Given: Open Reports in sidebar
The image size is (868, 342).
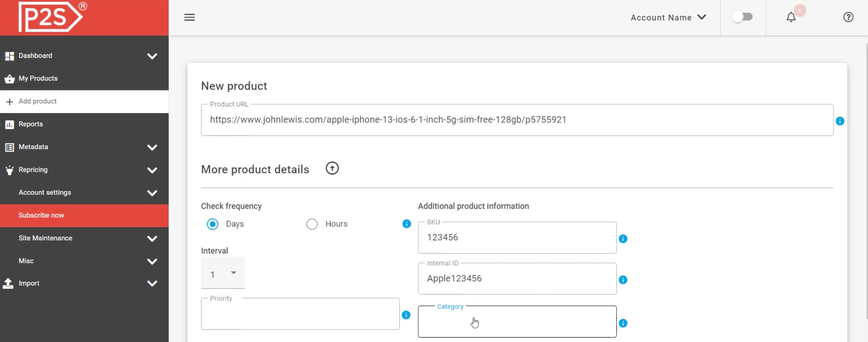Looking at the screenshot, I should (x=31, y=124).
